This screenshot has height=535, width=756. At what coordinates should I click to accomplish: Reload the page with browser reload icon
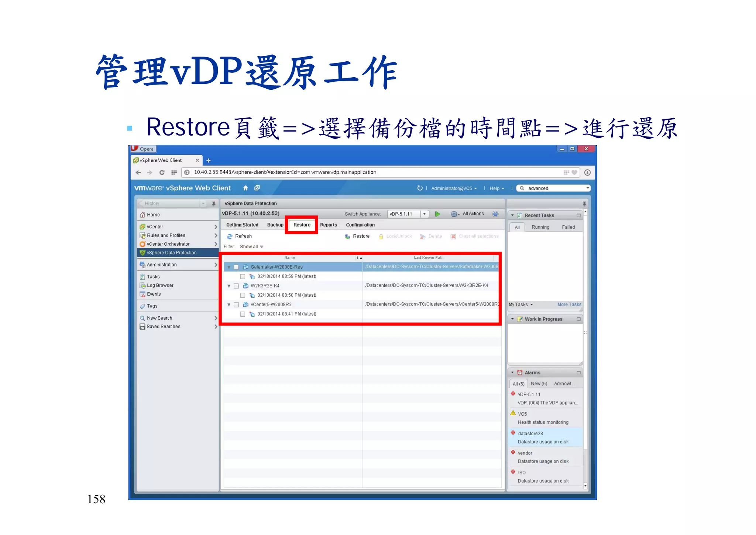pos(162,173)
